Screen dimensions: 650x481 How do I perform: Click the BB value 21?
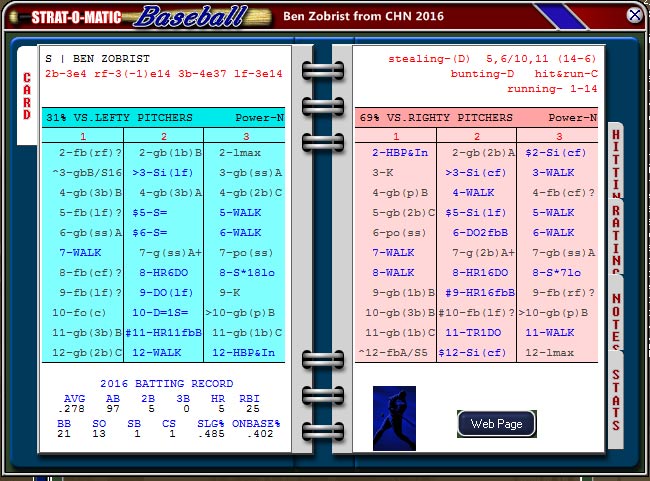[64, 434]
